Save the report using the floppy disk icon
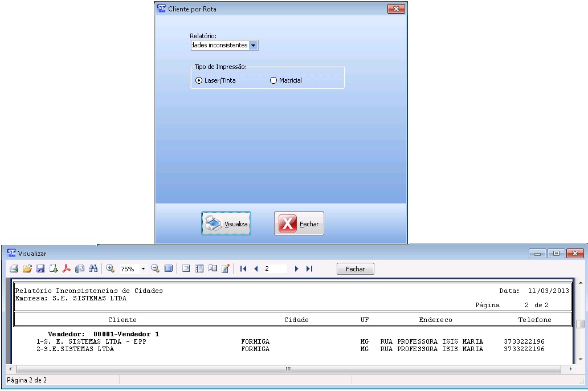Screen dimensions: 588x391 pos(40,268)
